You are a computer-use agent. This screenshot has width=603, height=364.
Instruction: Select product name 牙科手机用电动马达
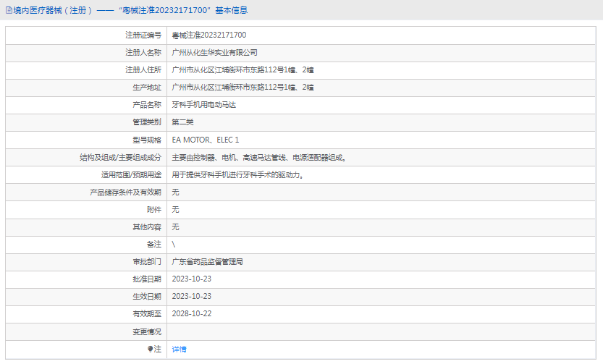204,104
